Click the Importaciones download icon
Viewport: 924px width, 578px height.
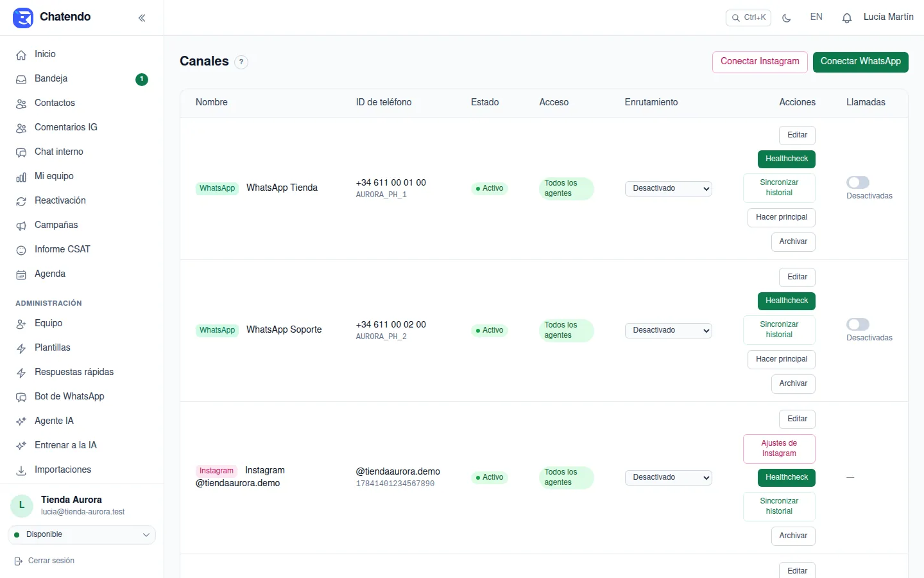[x=21, y=470]
